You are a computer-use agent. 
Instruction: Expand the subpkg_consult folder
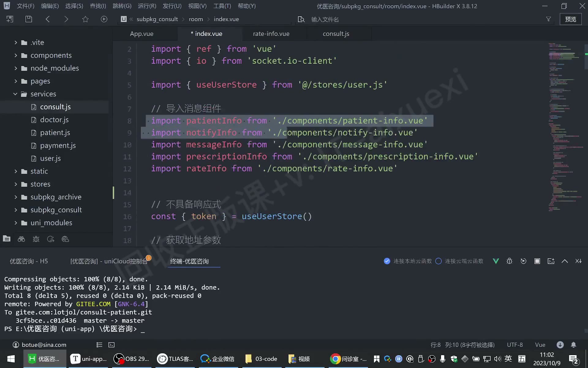click(16, 210)
